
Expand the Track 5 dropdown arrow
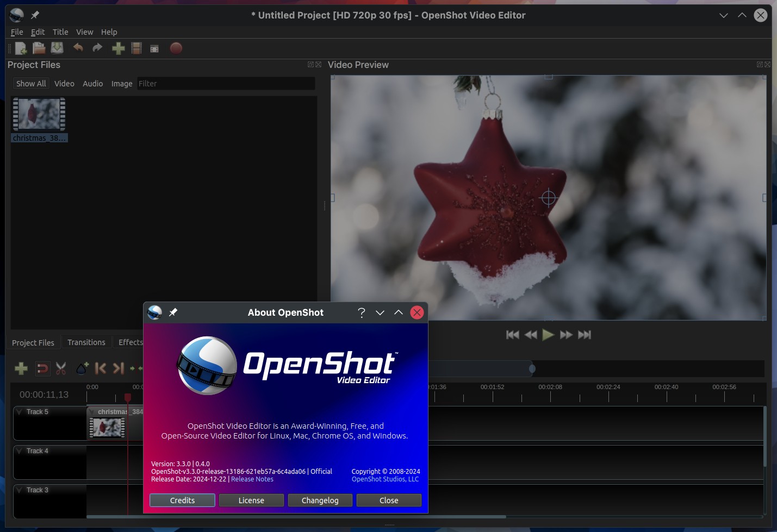click(20, 412)
